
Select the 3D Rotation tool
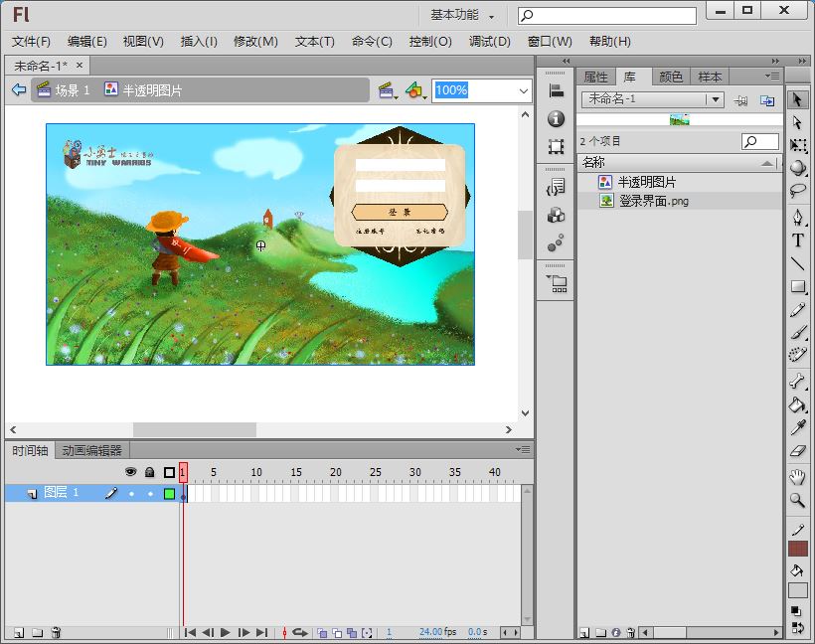(x=797, y=167)
